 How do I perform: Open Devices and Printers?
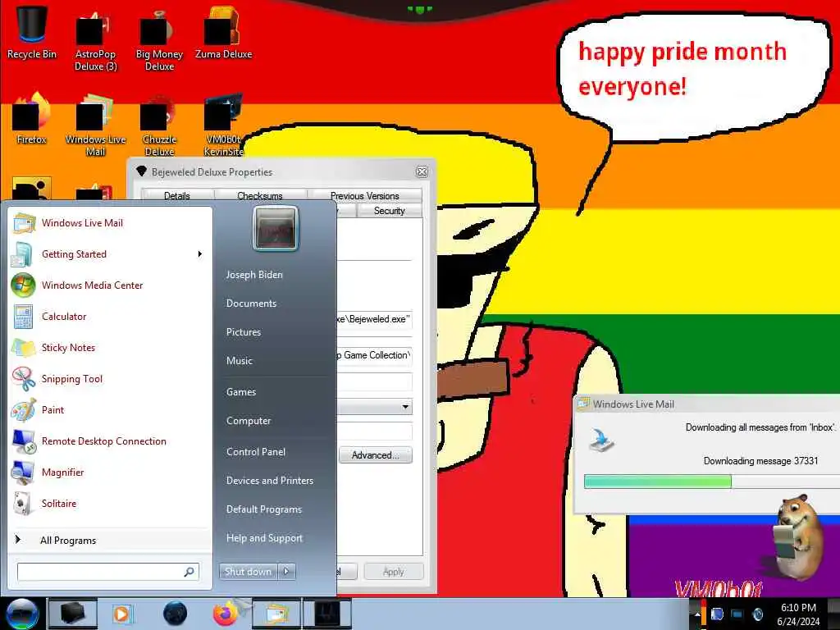tap(269, 481)
